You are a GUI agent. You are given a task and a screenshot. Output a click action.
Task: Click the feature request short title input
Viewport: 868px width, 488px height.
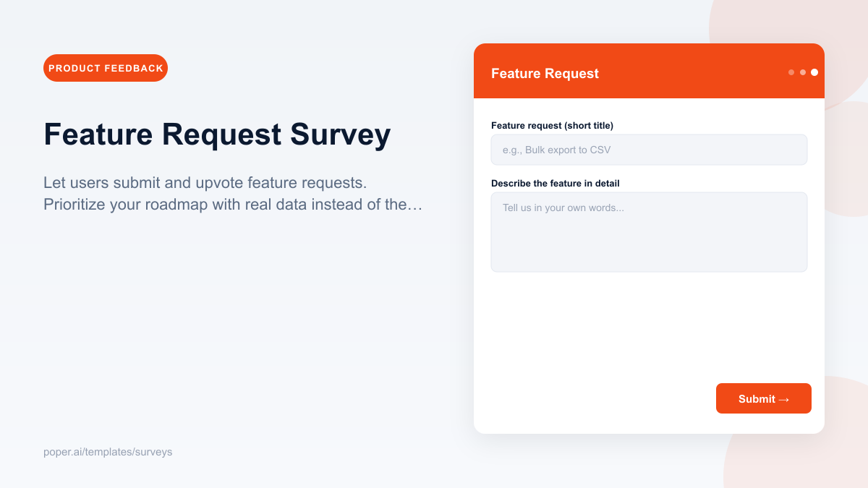649,150
